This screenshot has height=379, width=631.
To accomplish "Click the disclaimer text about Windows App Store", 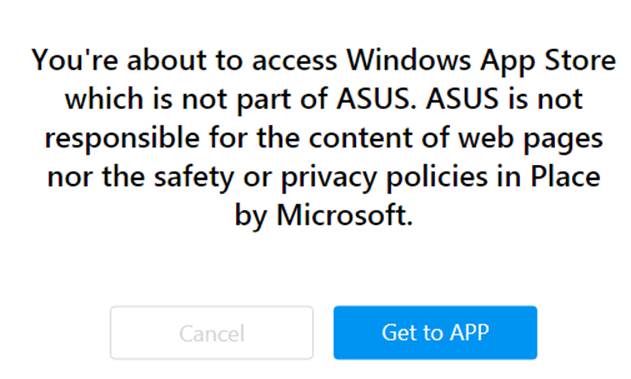I will click(324, 138).
